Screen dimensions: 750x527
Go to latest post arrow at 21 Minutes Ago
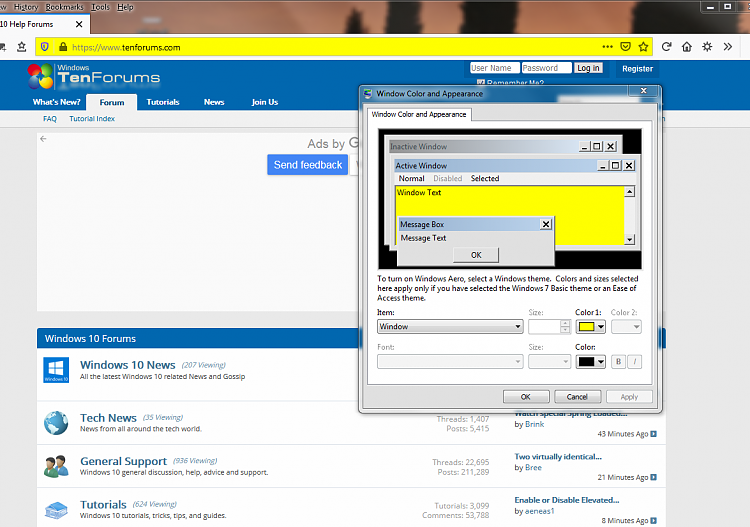pyautogui.click(x=653, y=477)
